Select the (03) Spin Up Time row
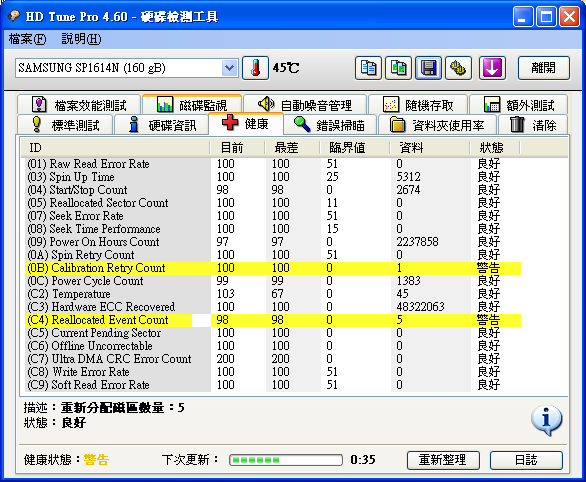Image resolution: width=586 pixels, height=482 pixels. (x=273, y=177)
